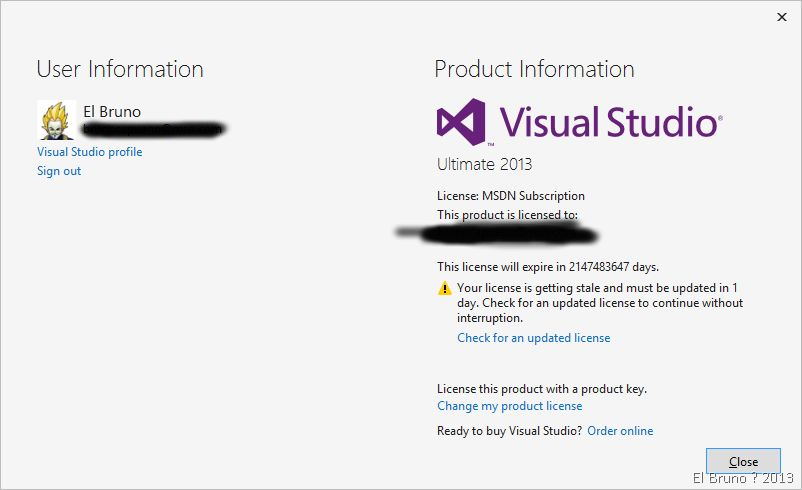
Task: Open the Visual Studio profile link
Action: click(x=89, y=152)
